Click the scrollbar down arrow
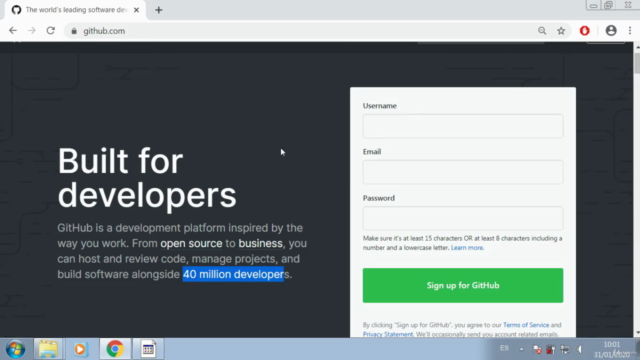Viewport: 640px width, 360px height. [x=637, y=333]
